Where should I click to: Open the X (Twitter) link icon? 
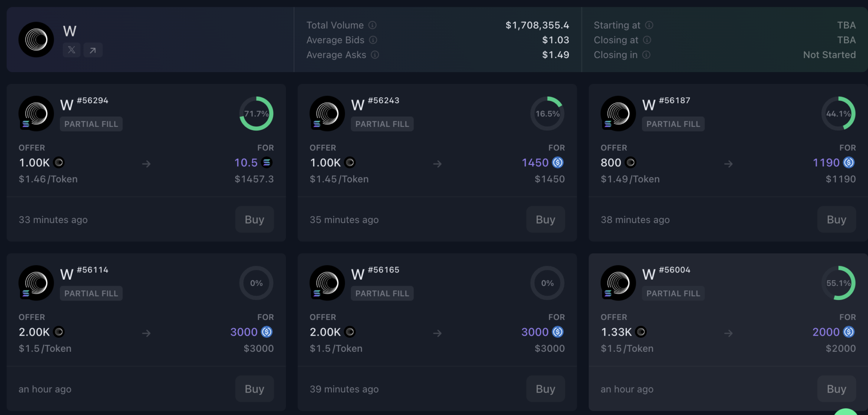pos(72,50)
